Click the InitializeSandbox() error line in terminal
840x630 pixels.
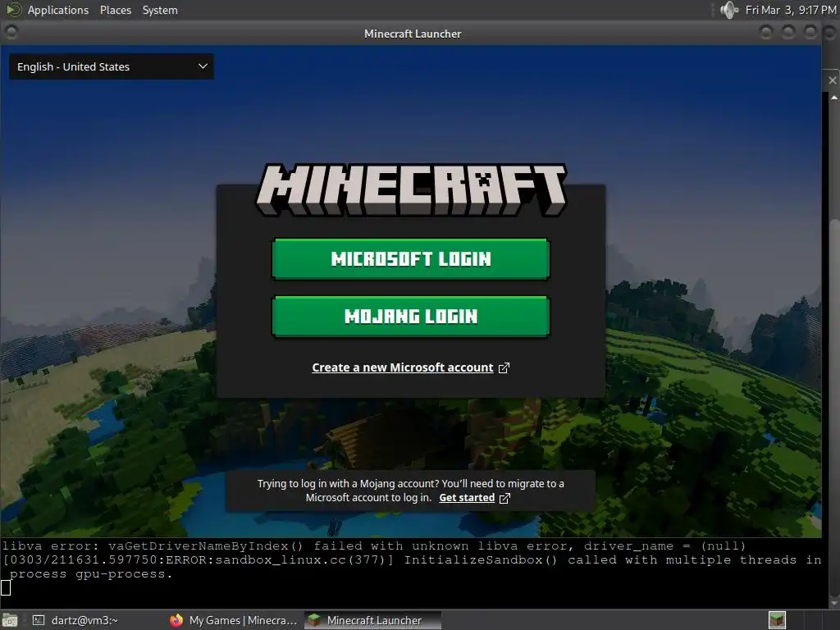412,567
